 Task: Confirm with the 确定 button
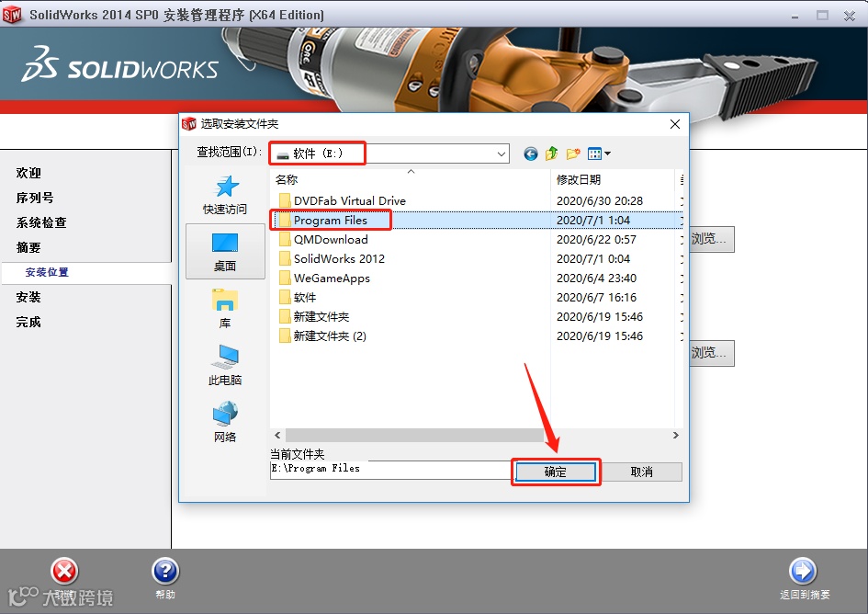pyautogui.click(x=555, y=472)
